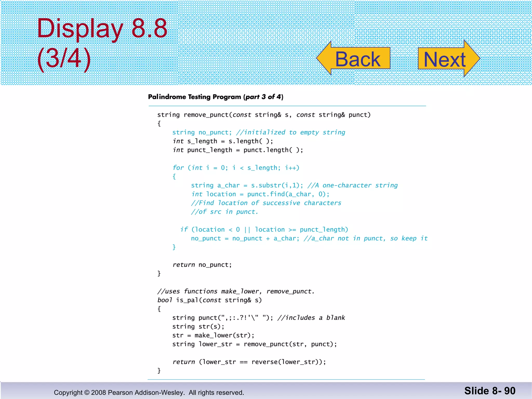
Task: Click comment '//Find location of successive characters'
Action: click(266, 203)
